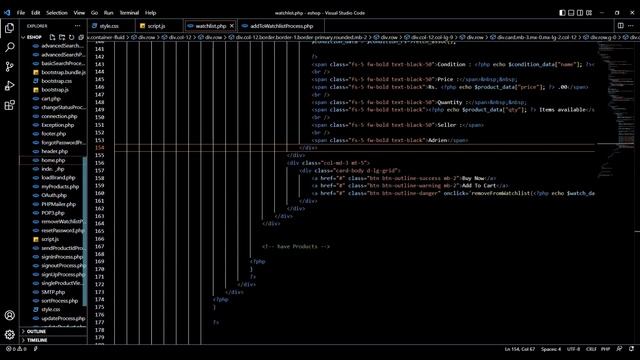Close the watchlist.php tab
This screenshot has height=360, width=640.
click(x=232, y=26)
